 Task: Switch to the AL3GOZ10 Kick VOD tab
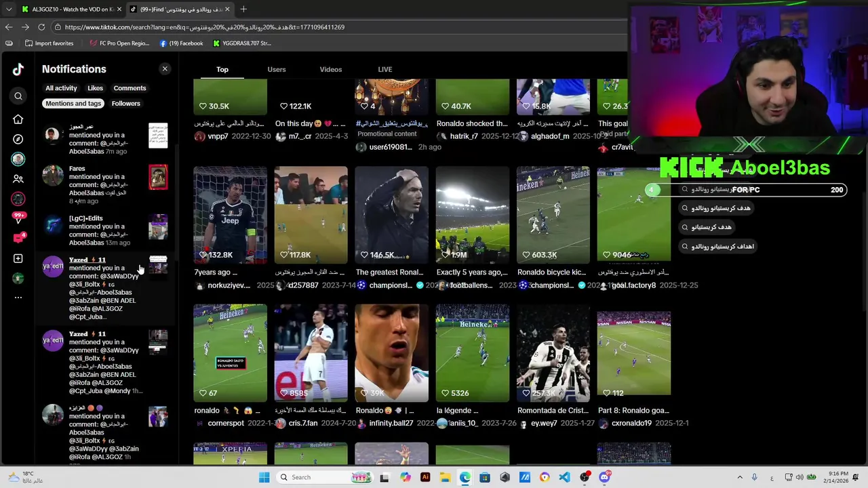tap(71, 9)
